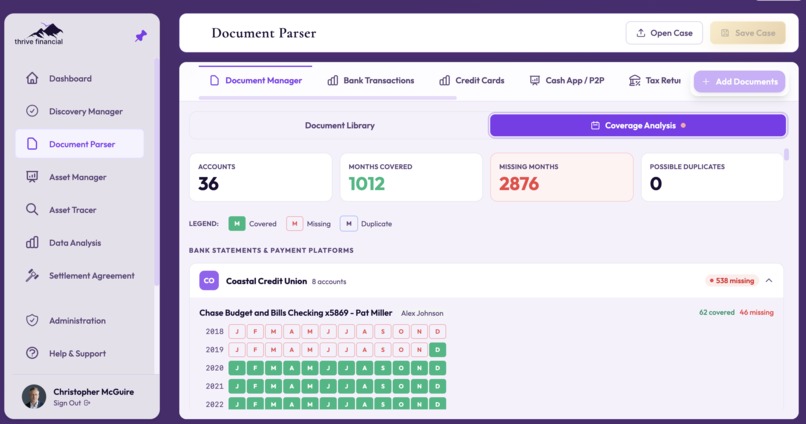Open Help & Support from sidebar
This screenshot has width=806, height=424.
pos(80,353)
